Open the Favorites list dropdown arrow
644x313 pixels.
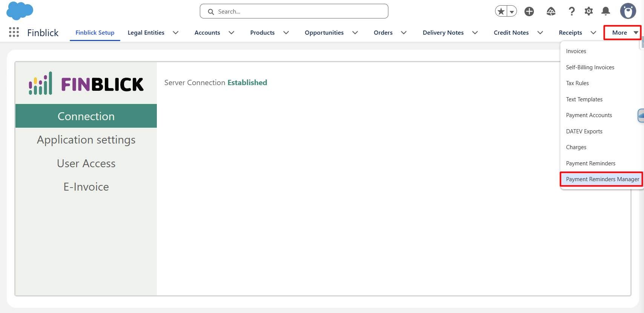tap(512, 11)
